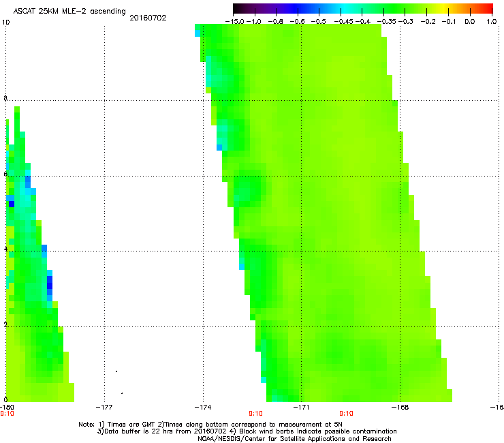Image resolution: width=504 pixels, height=443 pixels.
Task: Select the -0.3 color scale label
Action: click(x=406, y=22)
